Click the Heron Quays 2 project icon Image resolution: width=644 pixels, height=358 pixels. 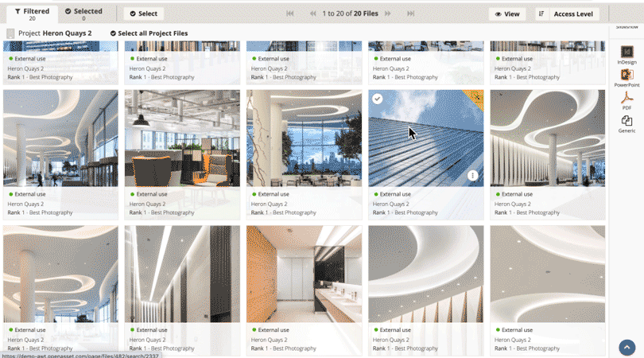tap(10, 33)
